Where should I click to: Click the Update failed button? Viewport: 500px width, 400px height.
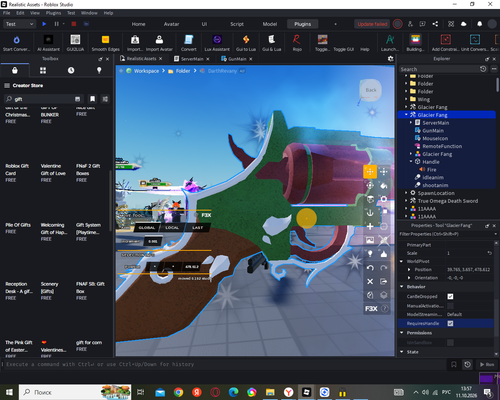click(372, 24)
